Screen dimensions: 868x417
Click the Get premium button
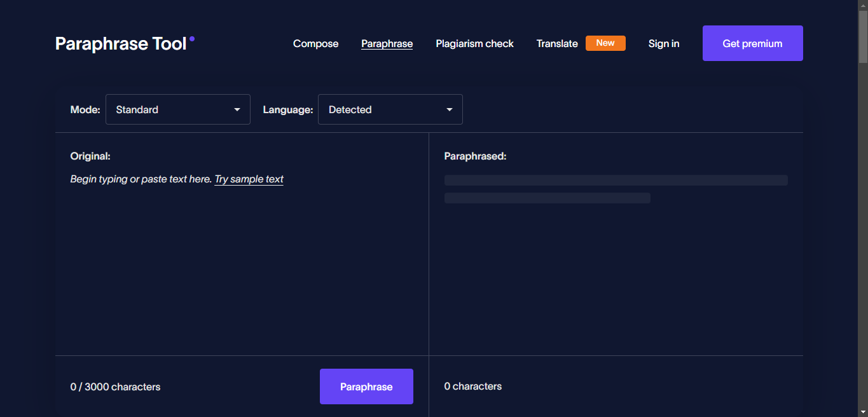[752, 43]
